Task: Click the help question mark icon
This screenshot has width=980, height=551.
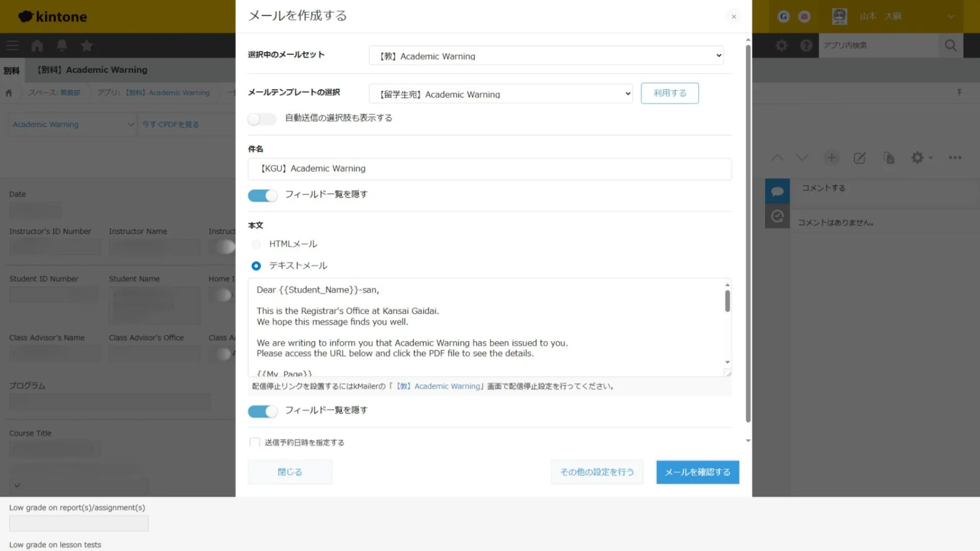Action: click(x=806, y=45)
